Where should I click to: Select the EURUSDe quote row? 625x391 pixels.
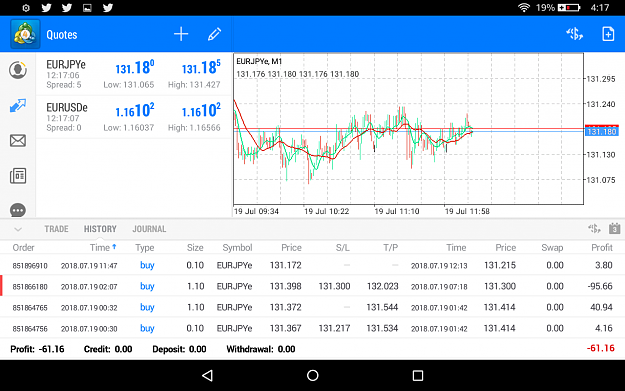[134, 117]
